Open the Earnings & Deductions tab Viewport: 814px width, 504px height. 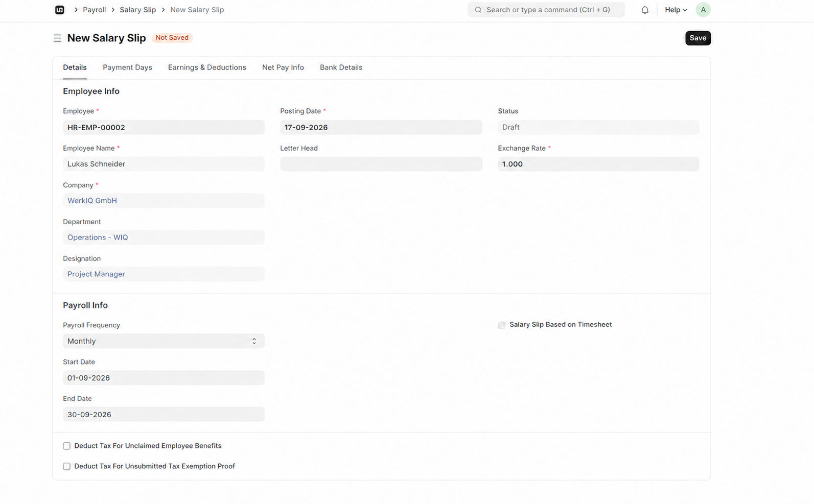[207, 67]
